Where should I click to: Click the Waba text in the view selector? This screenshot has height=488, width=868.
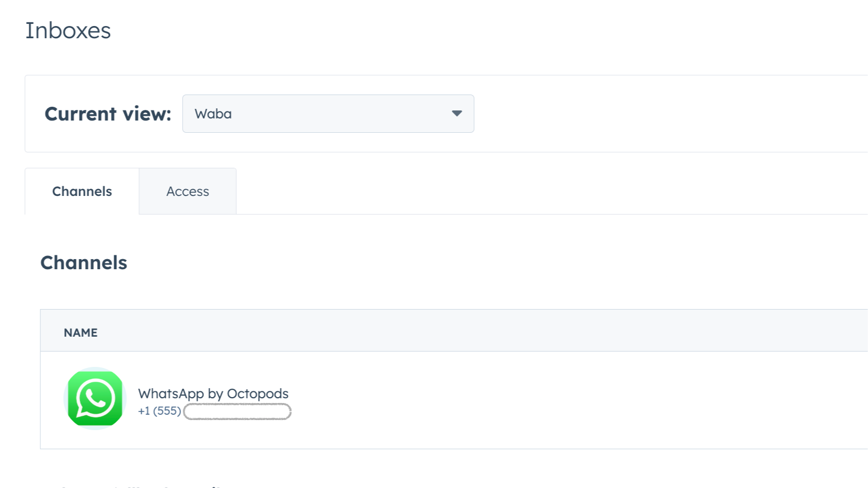tap(213, 113)
